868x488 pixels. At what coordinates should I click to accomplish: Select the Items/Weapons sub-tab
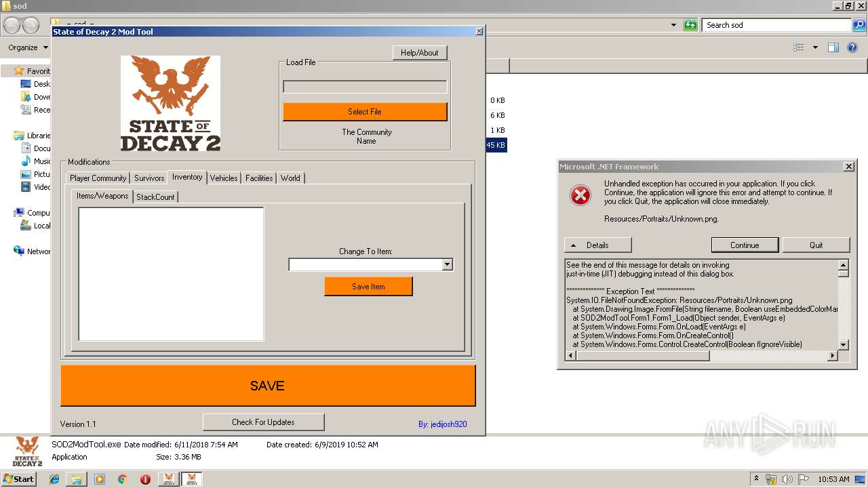102,196
